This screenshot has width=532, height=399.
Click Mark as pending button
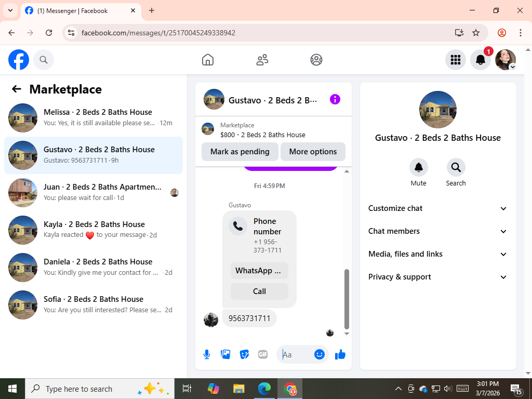click(x=240, y=152)
